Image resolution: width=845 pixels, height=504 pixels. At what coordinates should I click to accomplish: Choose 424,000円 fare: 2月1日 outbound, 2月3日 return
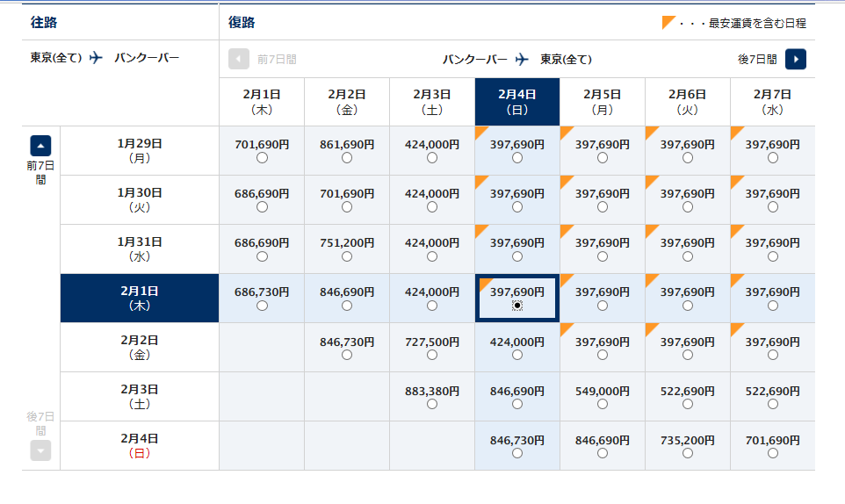[x=432, y=306]
